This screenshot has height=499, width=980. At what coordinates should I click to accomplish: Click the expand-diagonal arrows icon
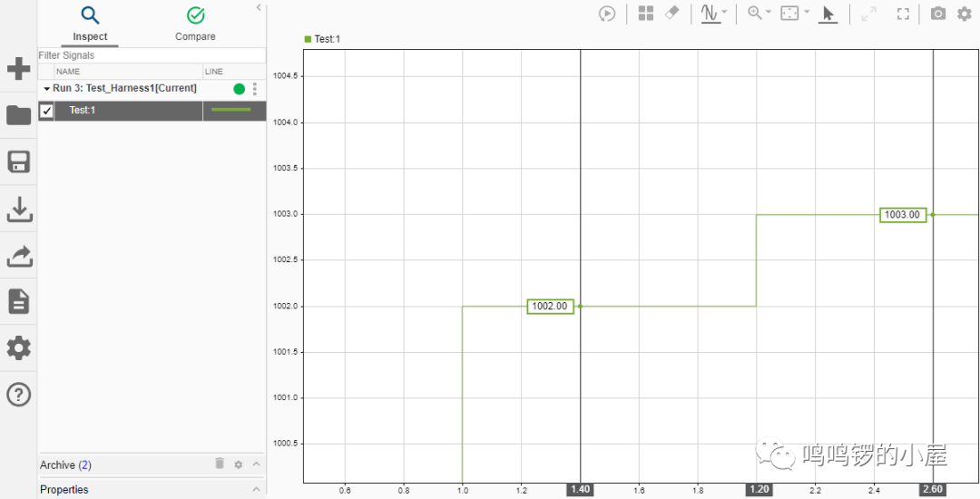868,15
